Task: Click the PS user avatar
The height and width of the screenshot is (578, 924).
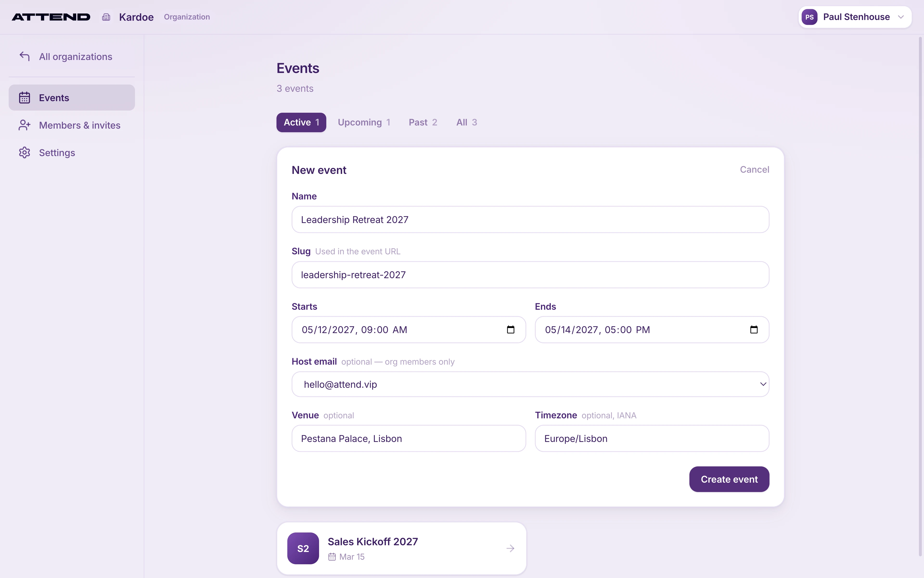Action: [x=809, y=17]
